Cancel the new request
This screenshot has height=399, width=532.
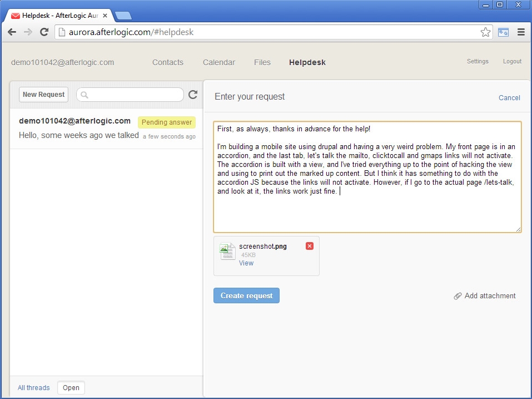point(509,98)
